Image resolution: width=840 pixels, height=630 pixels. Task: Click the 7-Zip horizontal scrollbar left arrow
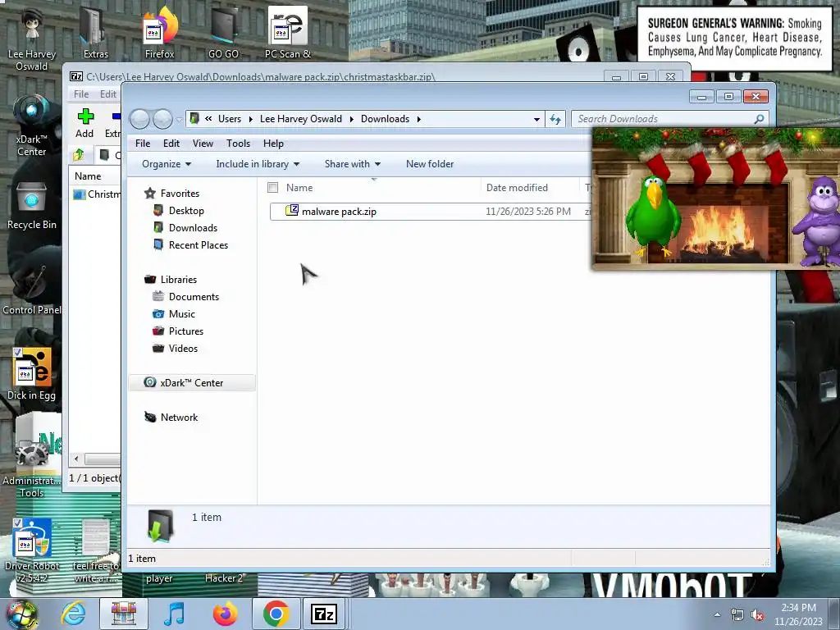(76, 459)
